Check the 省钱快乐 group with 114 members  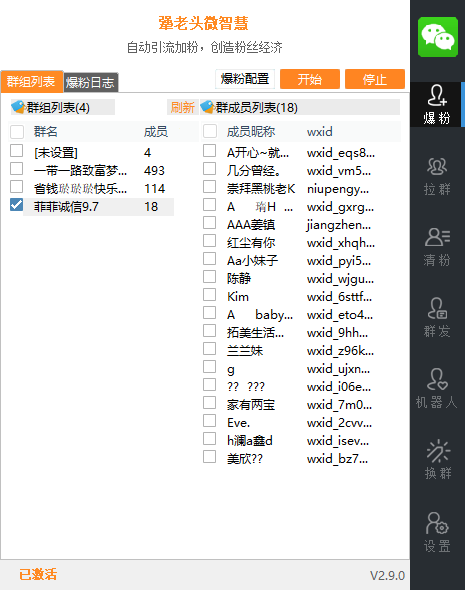(17, 187)
